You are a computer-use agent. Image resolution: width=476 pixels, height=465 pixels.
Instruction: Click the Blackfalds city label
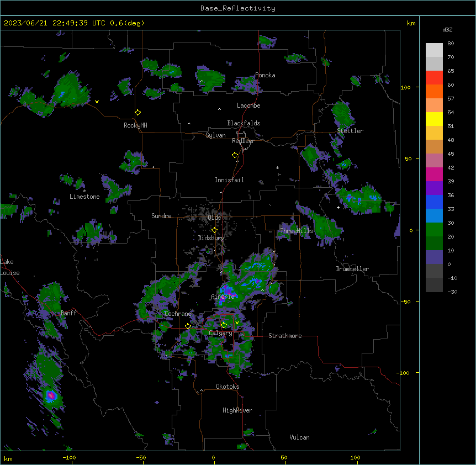pos(244,123)
